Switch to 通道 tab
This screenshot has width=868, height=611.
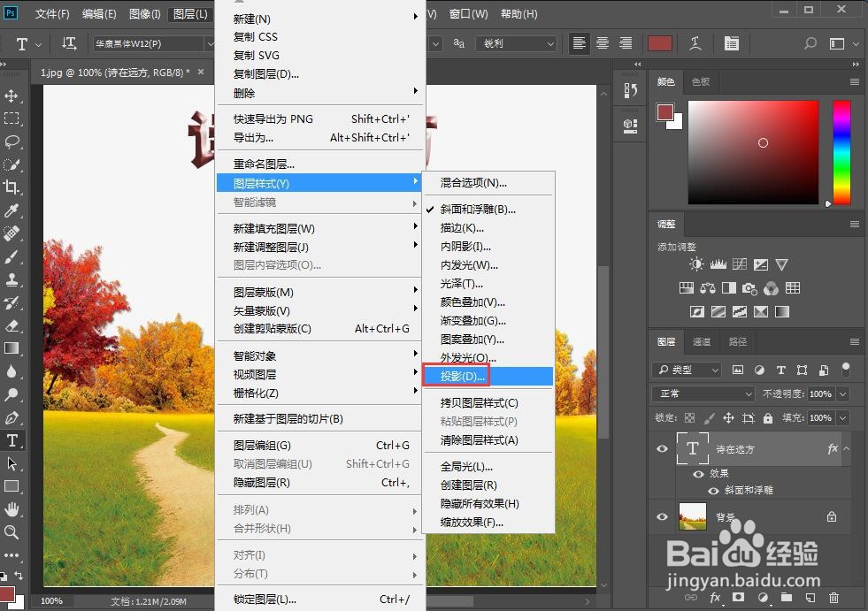pyautogui.click(x=702, y=342)
